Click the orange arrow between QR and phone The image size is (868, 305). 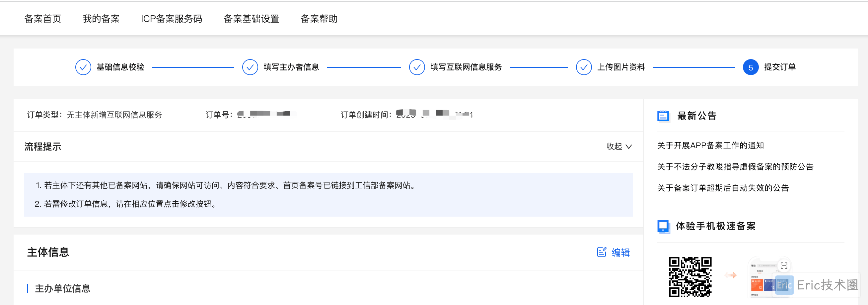point(730,275)
